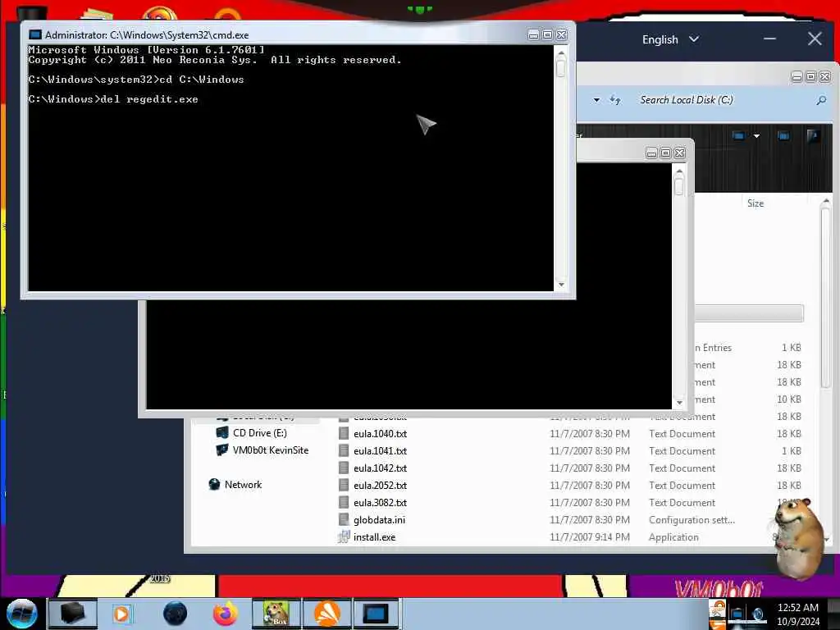
Task: Open the English language dropdown
Action: pos(669,39)
